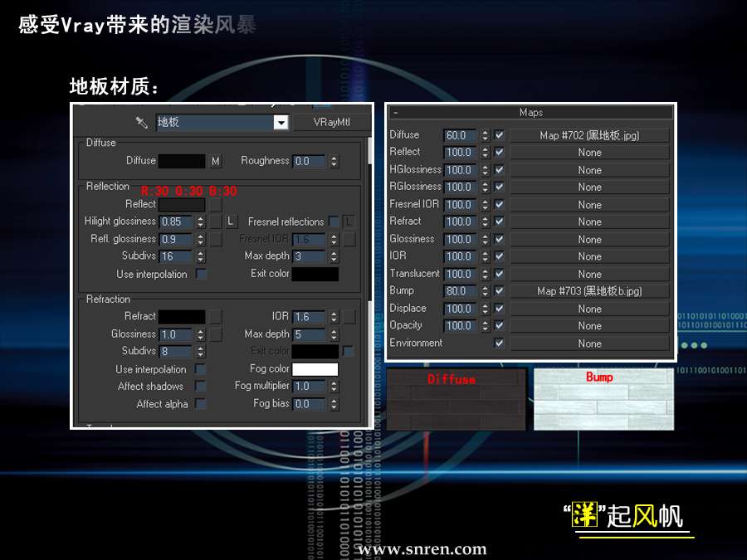This screenshot has height=560, width=747.
Task: Click the RGlossiness map None slot
Action: click(589, 187)
